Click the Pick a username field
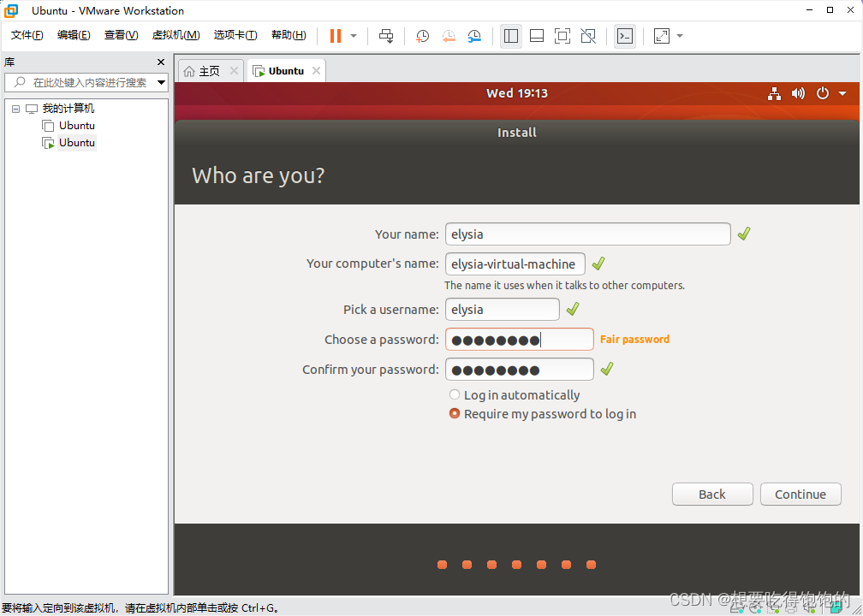Viewport: 863px width, 616px height. coord(502,309)
